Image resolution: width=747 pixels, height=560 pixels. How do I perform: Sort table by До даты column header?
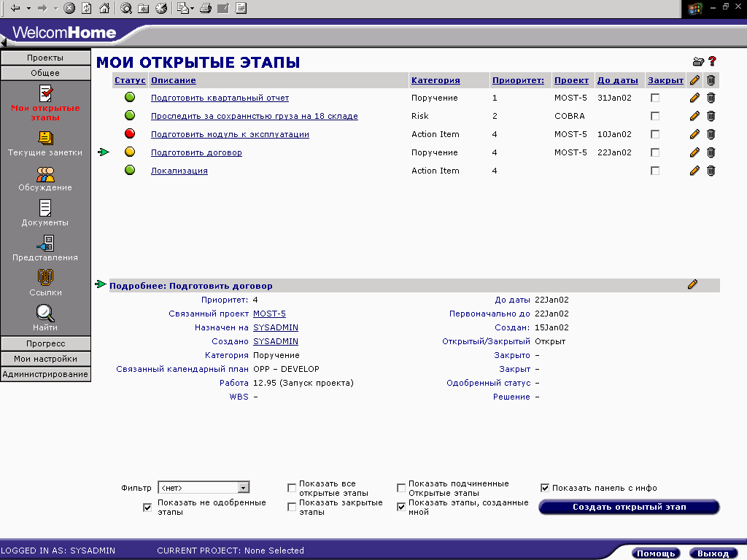617,80
